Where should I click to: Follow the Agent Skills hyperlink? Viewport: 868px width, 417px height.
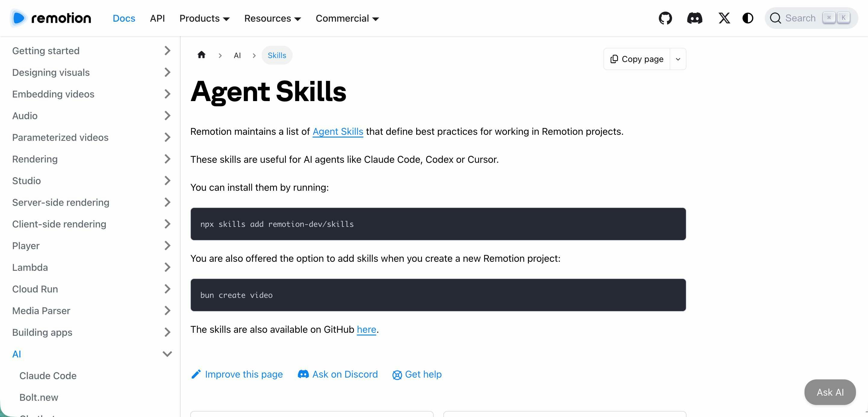coord(338,132)
